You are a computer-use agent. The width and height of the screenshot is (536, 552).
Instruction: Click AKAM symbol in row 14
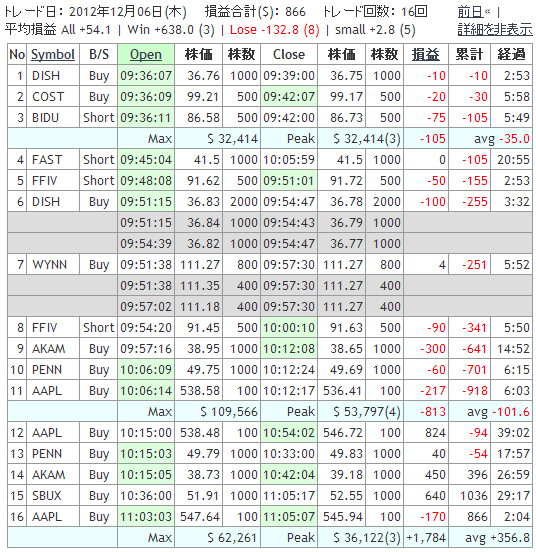pos(49,475)
